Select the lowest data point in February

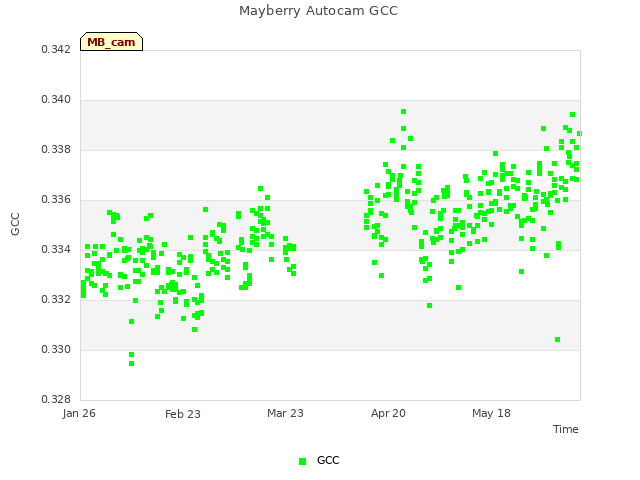131,364
